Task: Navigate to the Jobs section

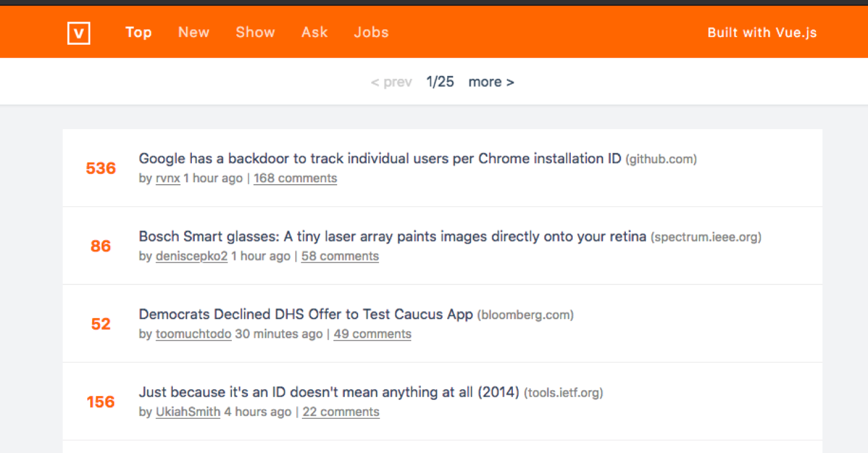Action: point(371,32)
